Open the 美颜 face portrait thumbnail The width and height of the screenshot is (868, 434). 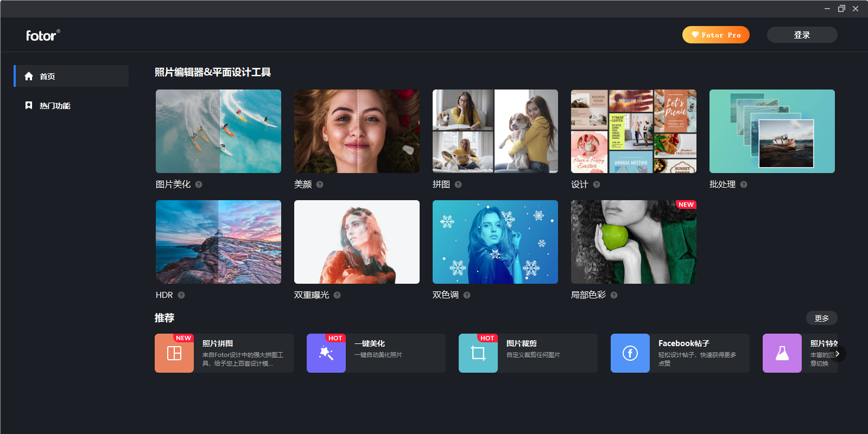coord(357,131)
